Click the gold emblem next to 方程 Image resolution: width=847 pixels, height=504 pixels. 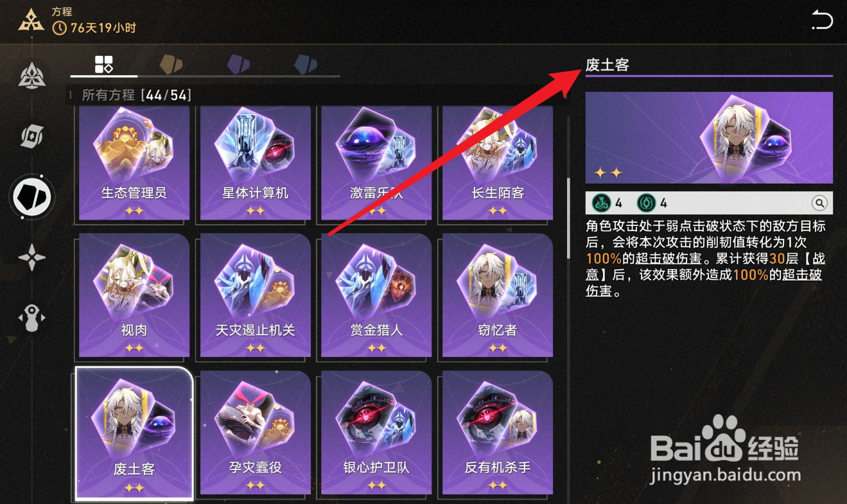click(31, 20)
